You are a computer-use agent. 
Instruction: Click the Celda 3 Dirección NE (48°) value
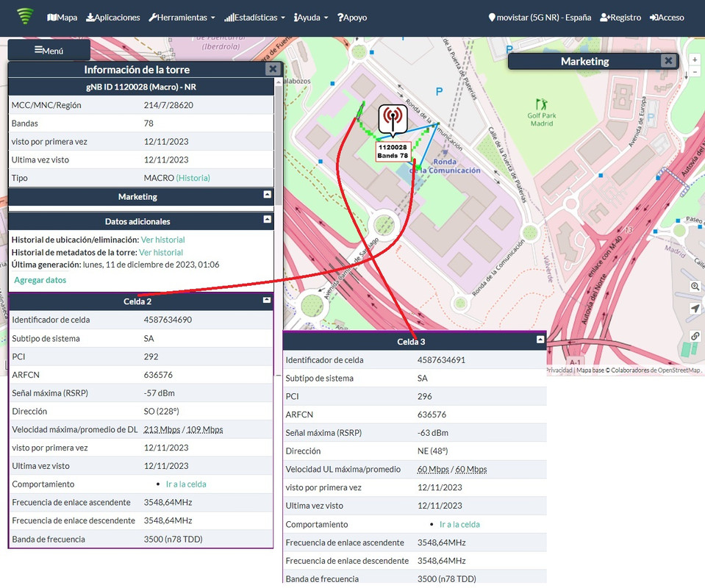click(x=432, y=451)
